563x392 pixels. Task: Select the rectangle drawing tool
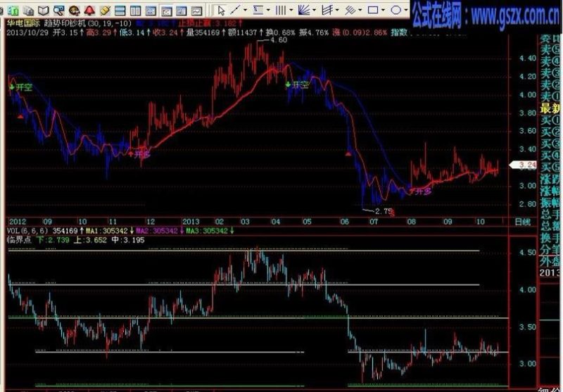tap(373, 10)
